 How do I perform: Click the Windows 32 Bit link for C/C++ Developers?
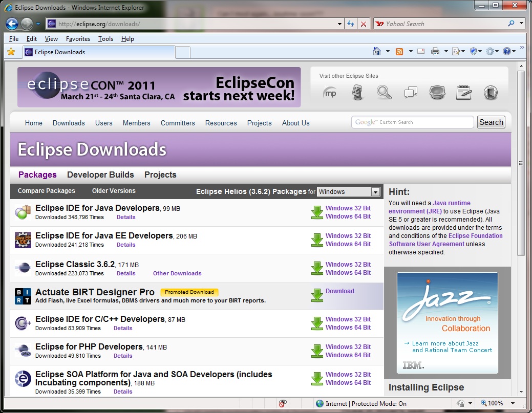pyautogui.click(x=348, y=319)
